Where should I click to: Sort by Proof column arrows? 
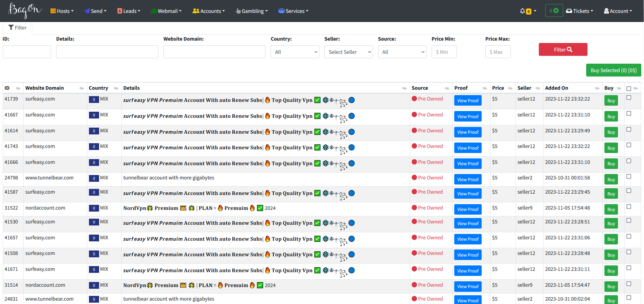click(485, 88)
